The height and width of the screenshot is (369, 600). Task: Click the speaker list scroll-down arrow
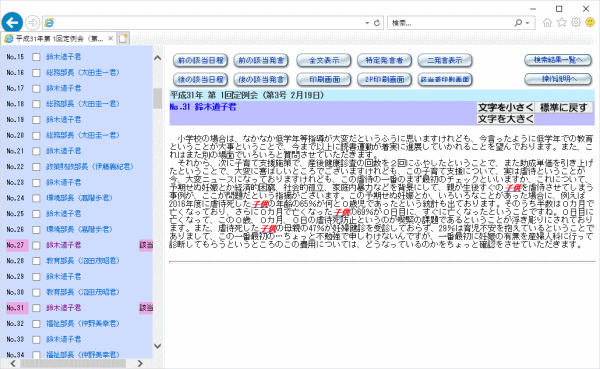[157, 345]
